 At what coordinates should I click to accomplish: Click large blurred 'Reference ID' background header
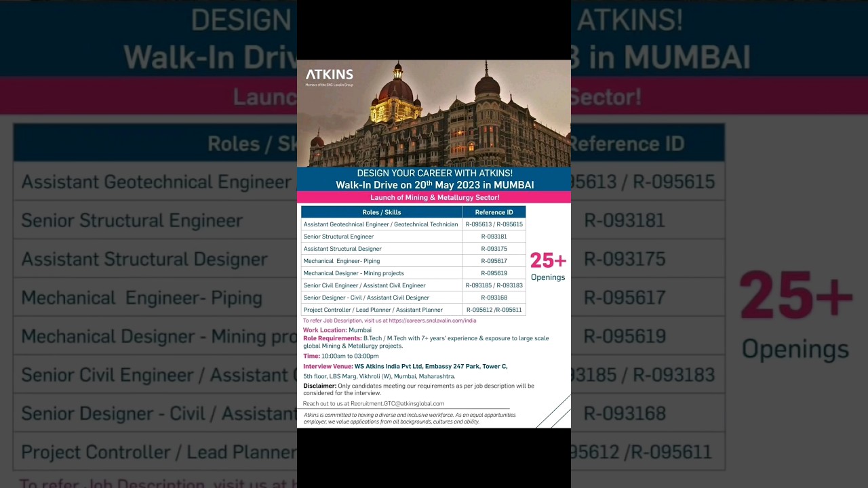tap(628, 144)
